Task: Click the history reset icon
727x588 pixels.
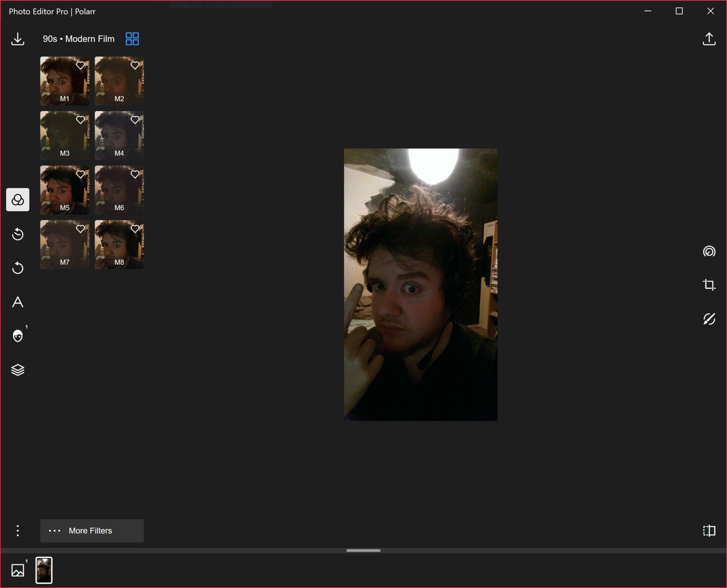Action: (x=18, y=234)
